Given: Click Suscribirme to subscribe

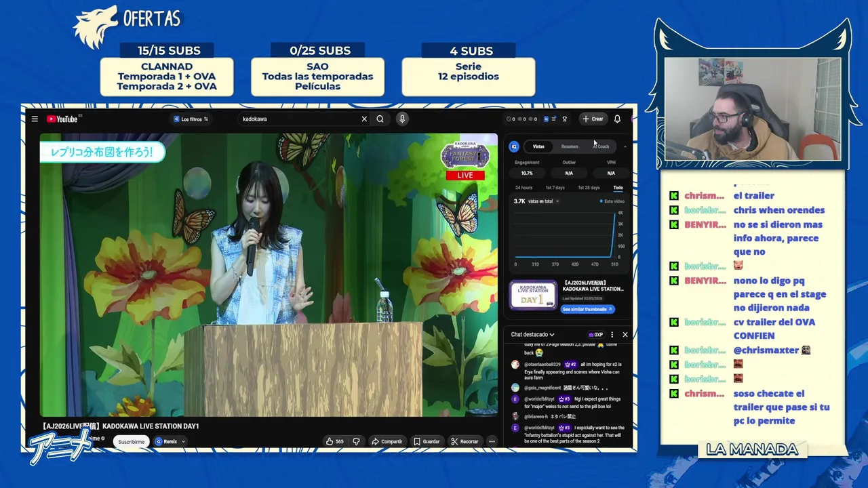Looking at the screenshot, I should (x=132, y=441).
